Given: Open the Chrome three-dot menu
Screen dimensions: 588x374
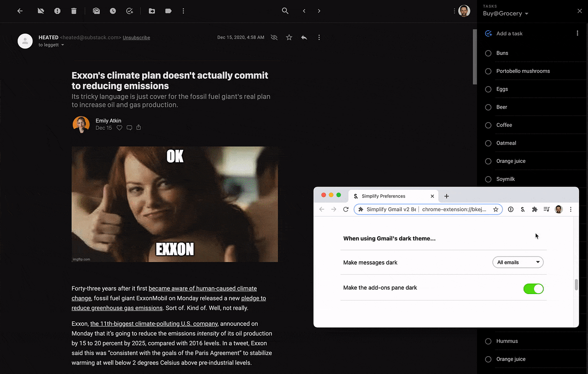Looking at the screenshot, I should click(571, 209).
